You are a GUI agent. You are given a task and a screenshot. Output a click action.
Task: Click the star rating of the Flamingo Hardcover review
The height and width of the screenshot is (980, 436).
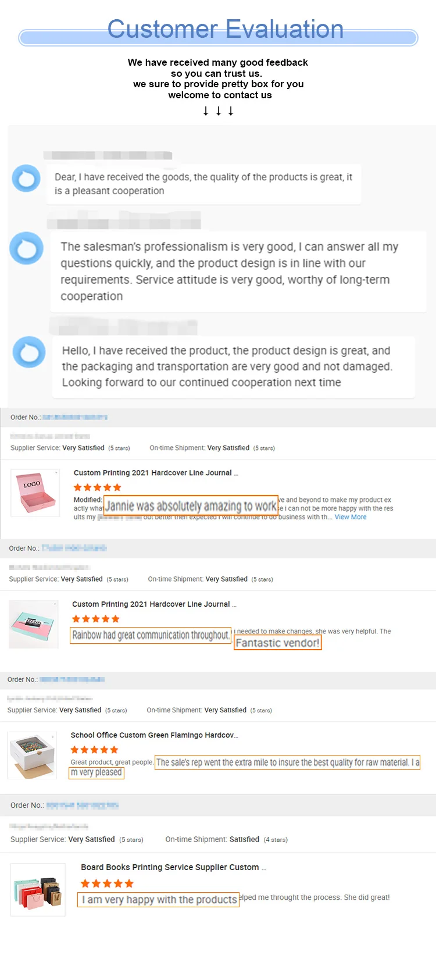tap(94, 750)
